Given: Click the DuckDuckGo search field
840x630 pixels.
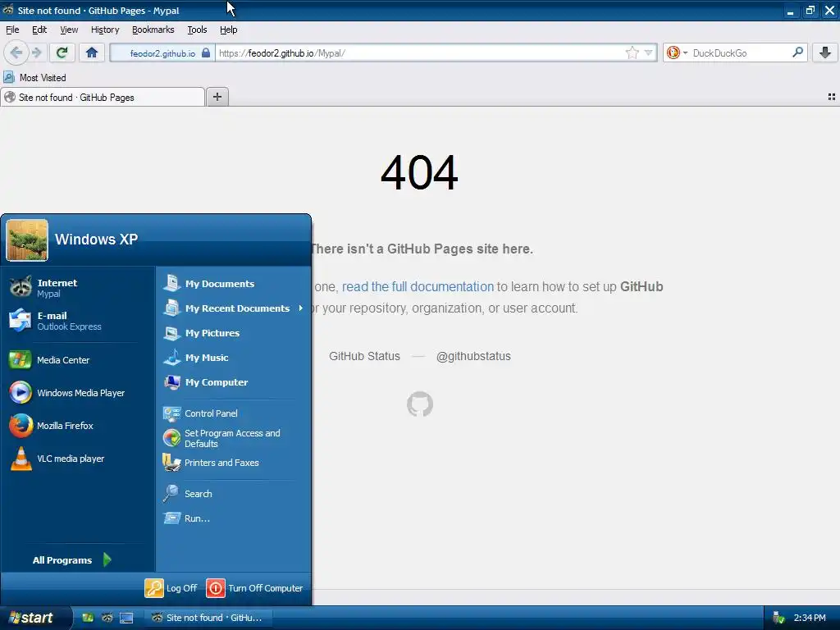Looking at the screenshot, I should [739, 53].
